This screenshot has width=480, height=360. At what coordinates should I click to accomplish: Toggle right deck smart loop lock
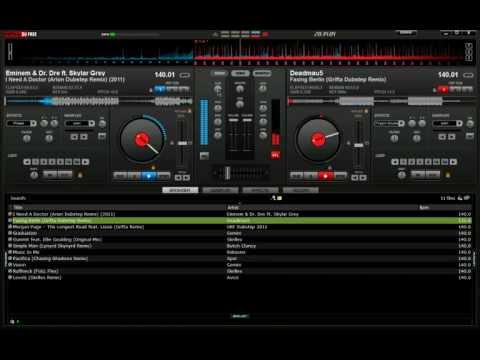point(448,175)
